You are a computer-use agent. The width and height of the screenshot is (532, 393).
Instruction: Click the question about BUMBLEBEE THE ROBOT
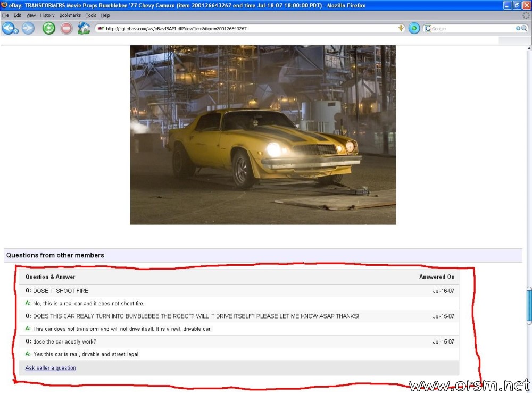click(x=196, y=316)
